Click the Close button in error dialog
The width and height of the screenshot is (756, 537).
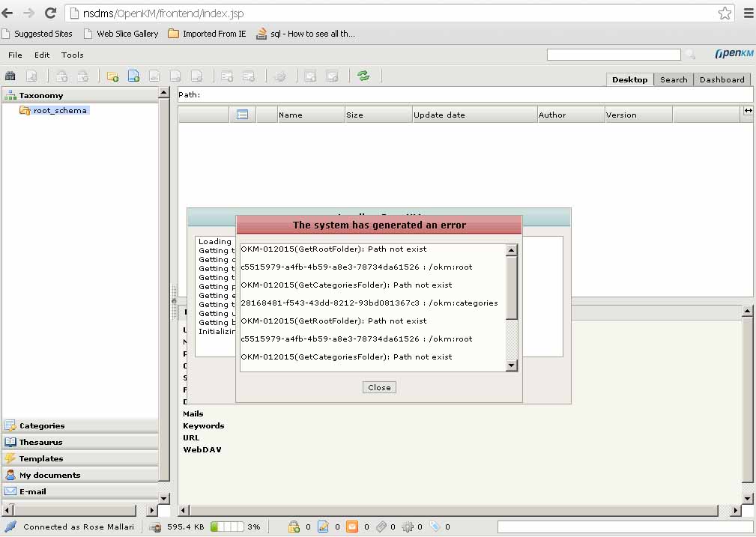[x=379, y=387]
